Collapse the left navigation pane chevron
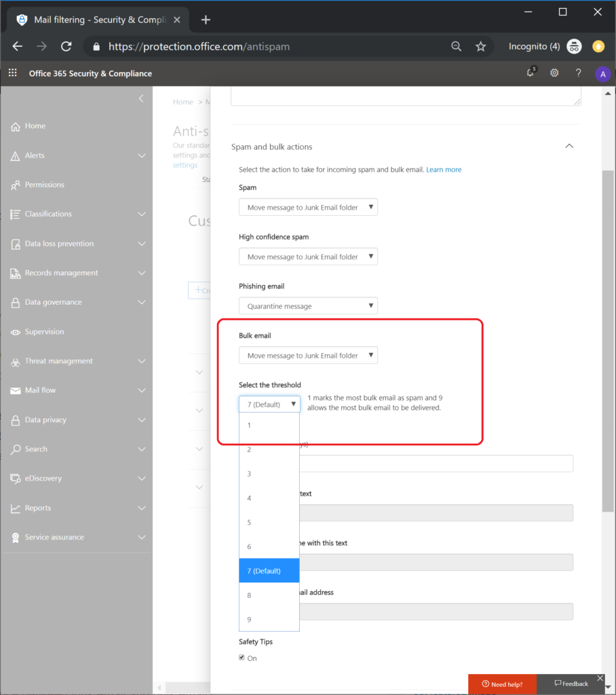The image size is (616, 695). [141, 99]
